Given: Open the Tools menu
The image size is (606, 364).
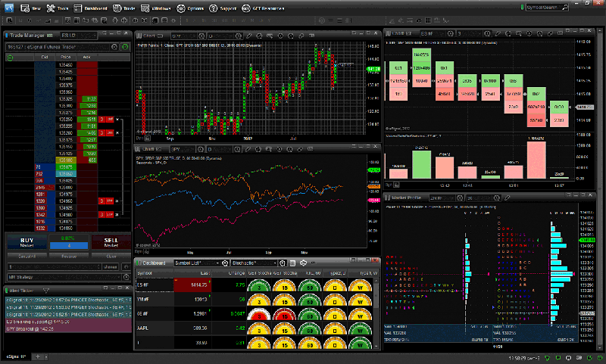Looking at the screenshot, I should [x=58, y=8].
